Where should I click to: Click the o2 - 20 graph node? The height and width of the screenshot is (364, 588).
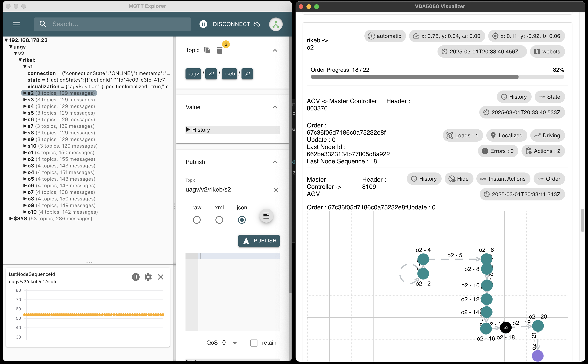tap(538, 326)
